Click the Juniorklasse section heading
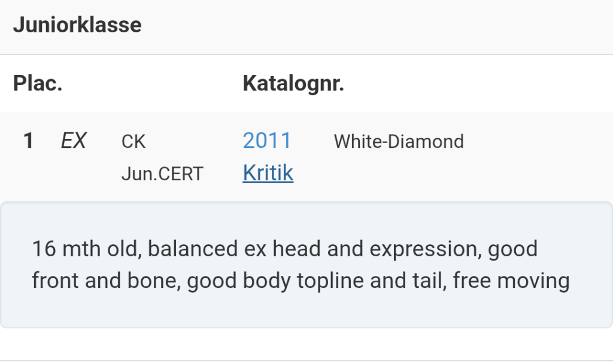 coord(77,25)
